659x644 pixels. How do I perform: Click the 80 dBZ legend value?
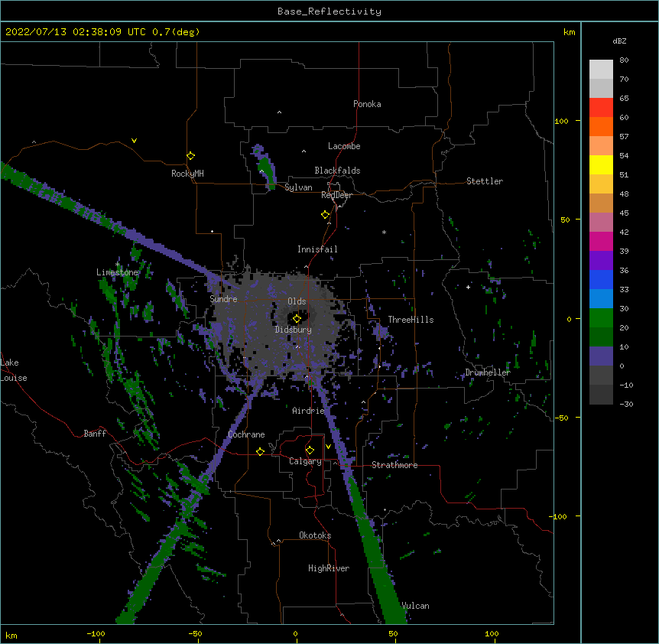point(624,60)
